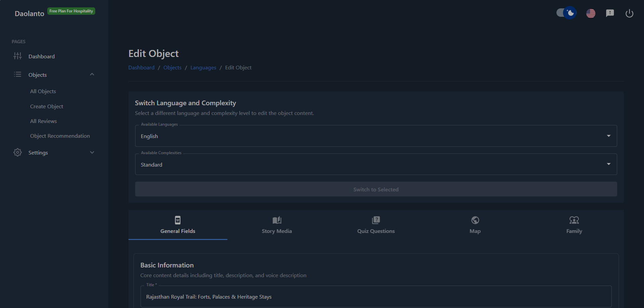Open All Objects in sidebar

point(43,91)
